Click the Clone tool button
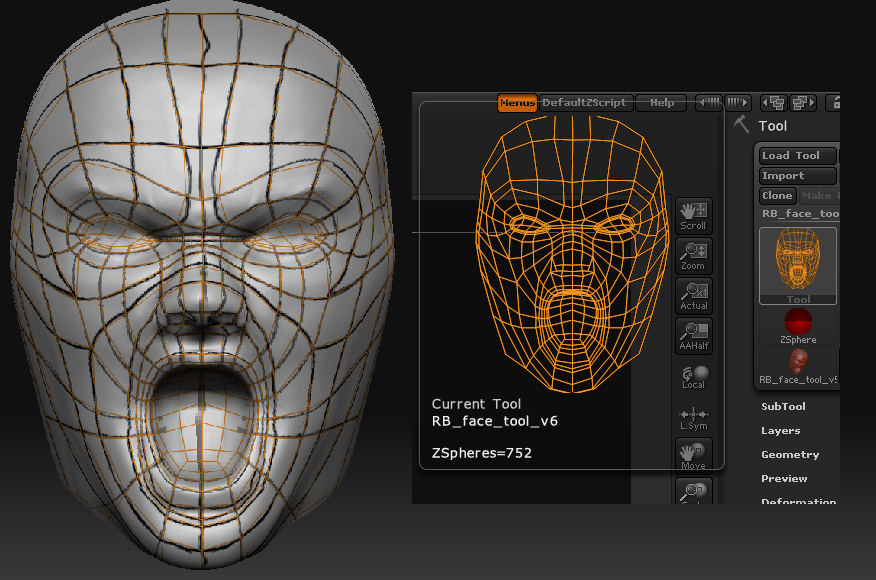Viewport: 876px width, 580px height. 777,196
